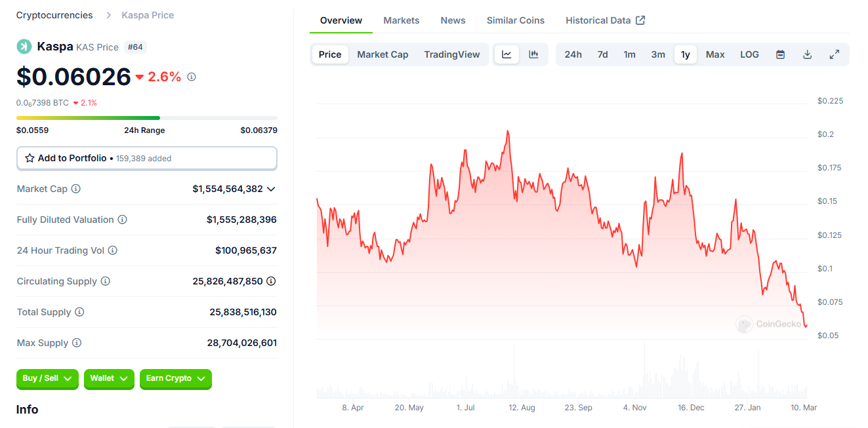Expand the chart to fullscreen via arrows icon

(x=835, y=54)
